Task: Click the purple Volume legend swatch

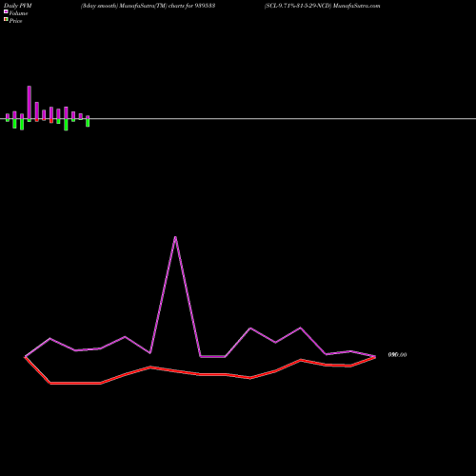Action: point(6,11)
